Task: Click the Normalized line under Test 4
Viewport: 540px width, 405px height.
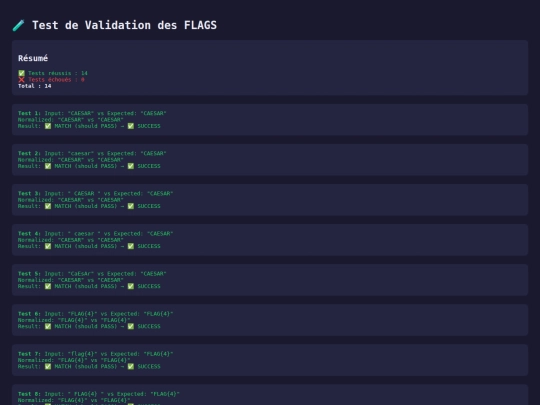Action: [71, 240]
